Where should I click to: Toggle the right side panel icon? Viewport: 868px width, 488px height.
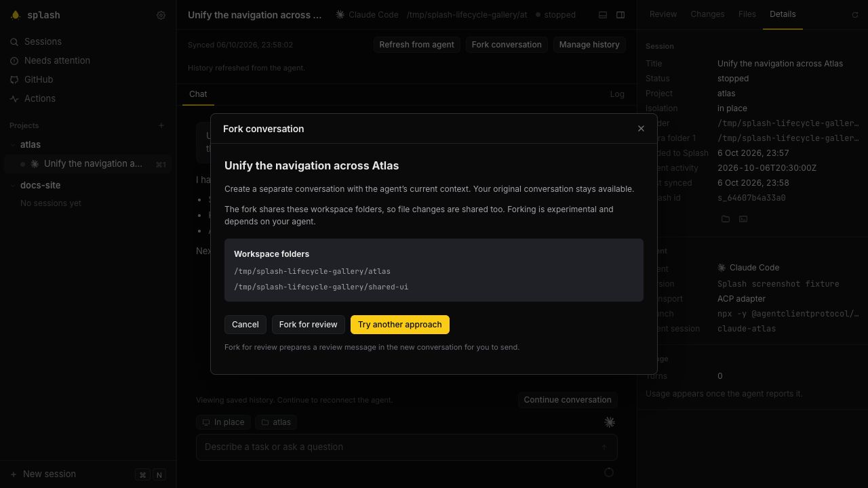click(x=620, y=15)
